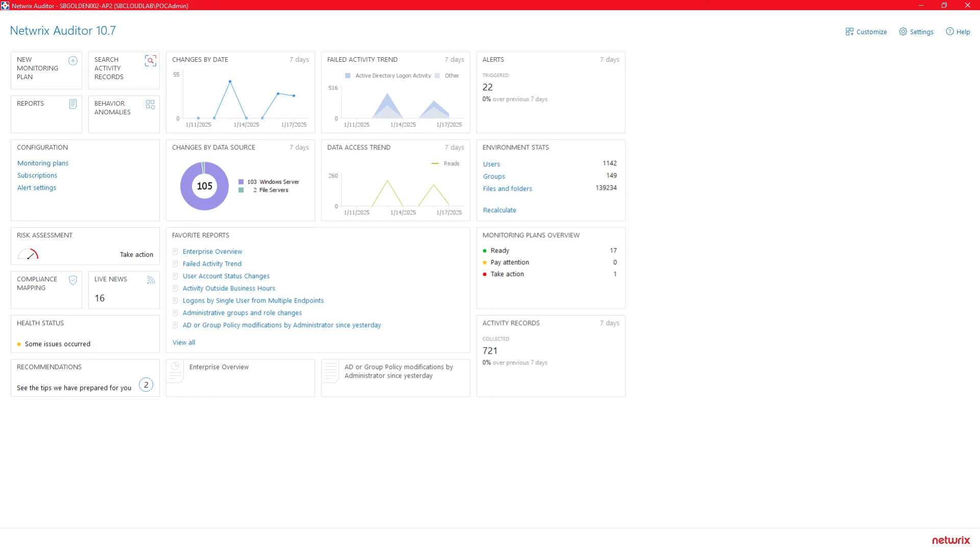Click Take action in Risk Assessment

click(136, 255)
